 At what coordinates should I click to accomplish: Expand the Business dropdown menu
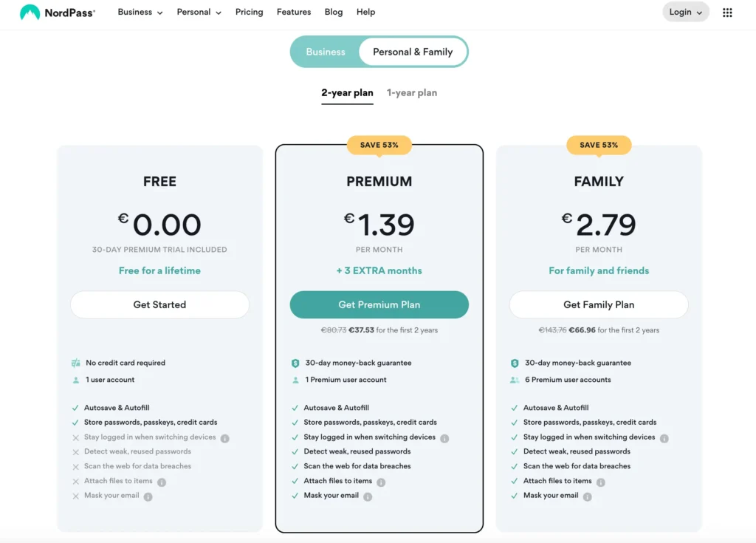pyautogui.click(x=140, y=13)
